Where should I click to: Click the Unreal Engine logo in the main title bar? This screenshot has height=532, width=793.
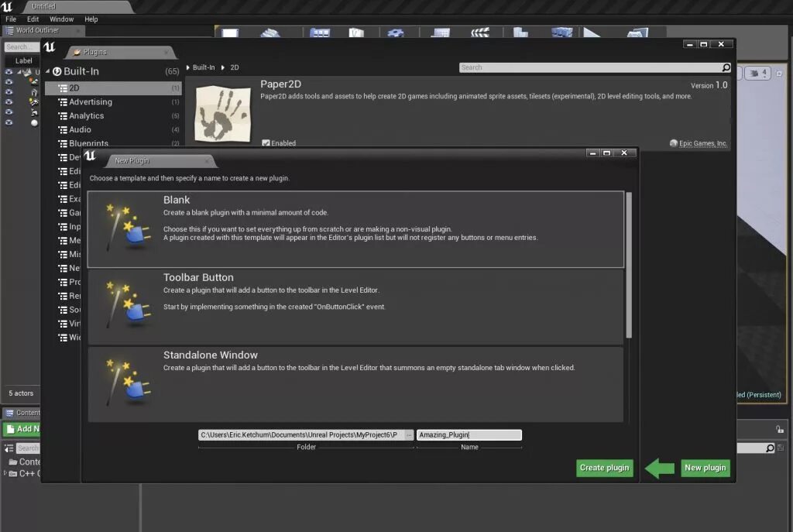pos(7,6)
